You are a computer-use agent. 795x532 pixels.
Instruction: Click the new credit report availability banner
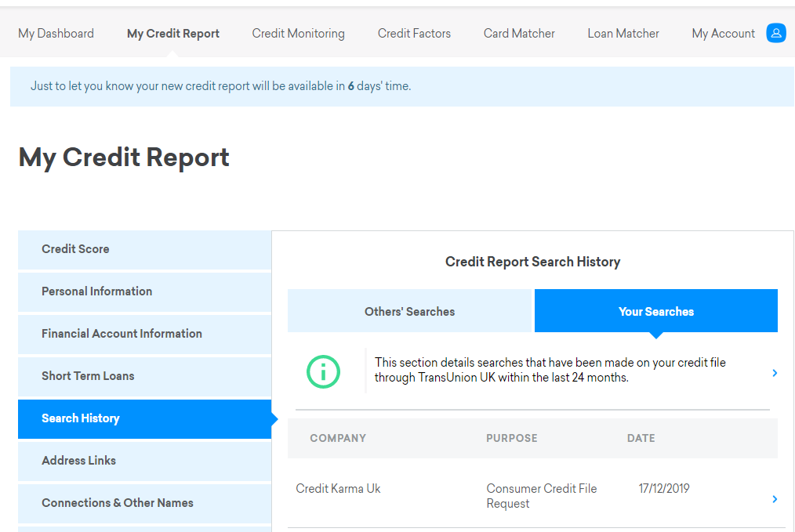[x=402, y=86]
